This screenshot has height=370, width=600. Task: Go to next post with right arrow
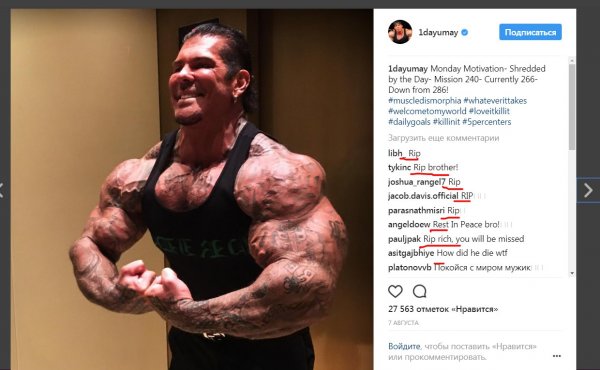[x=588, y=190]
